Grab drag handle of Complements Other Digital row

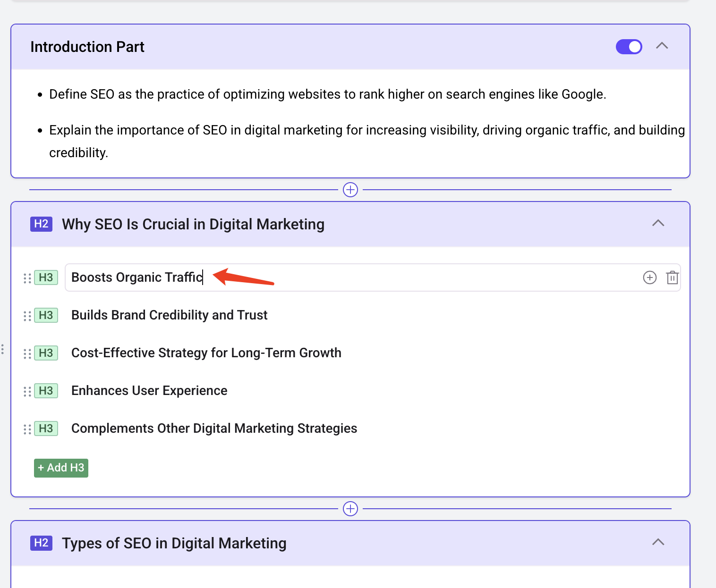tap(27, 429)
